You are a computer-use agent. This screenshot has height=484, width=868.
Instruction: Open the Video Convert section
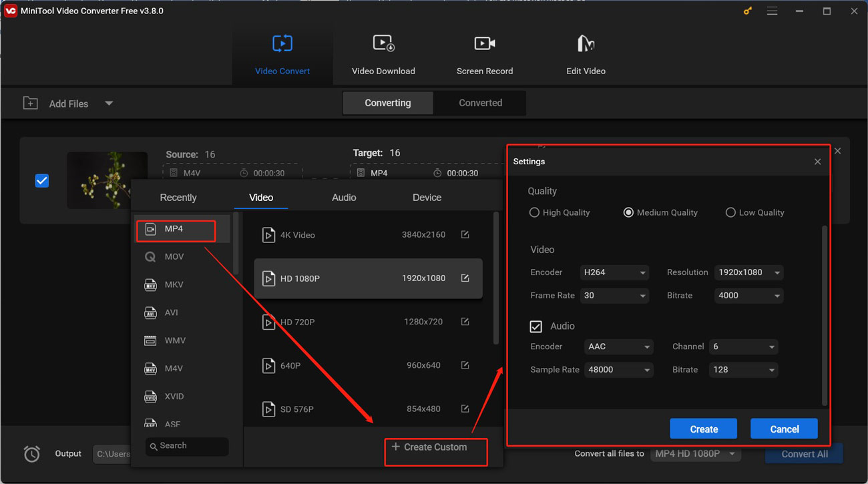pyautogui.click(x=282, y=55)
